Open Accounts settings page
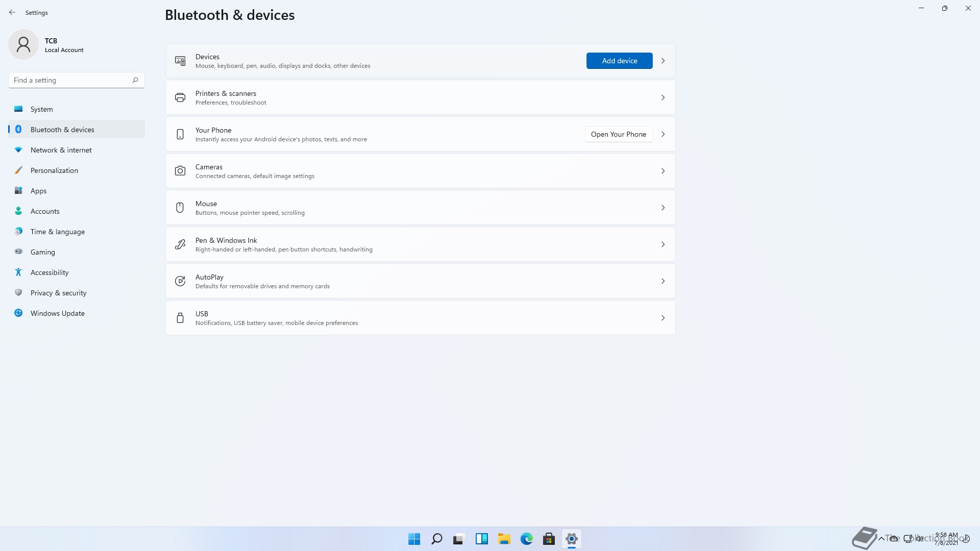The image size is (980, 551). [x=77, y=211]
